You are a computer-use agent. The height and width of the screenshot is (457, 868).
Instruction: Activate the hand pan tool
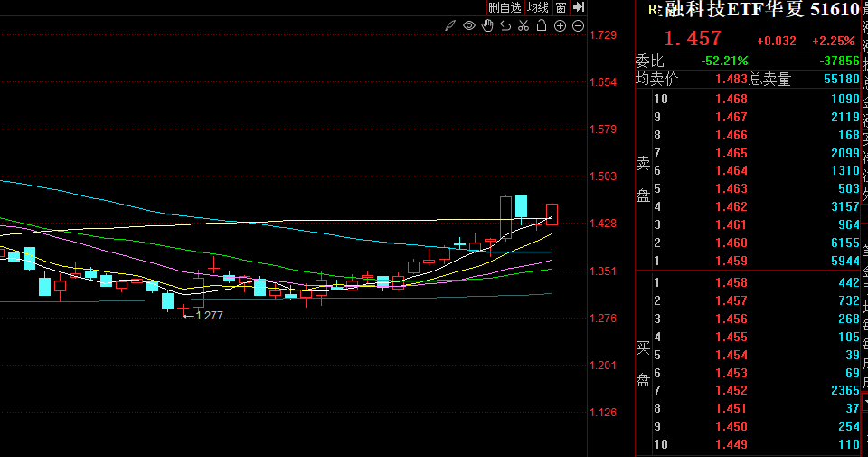coord(487,25)
